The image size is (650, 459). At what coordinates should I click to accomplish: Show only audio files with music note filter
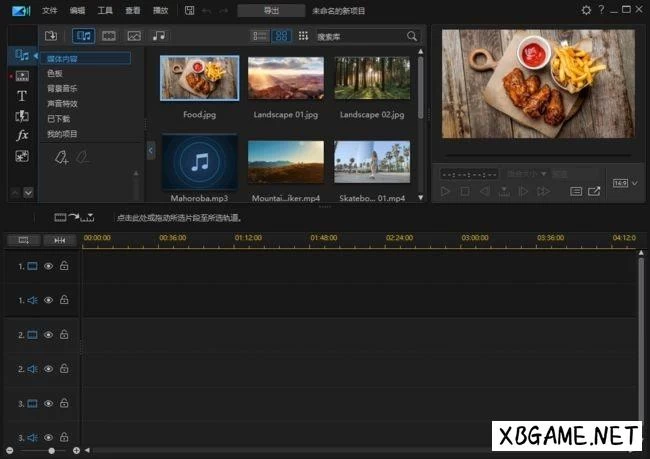coord(159,36)
